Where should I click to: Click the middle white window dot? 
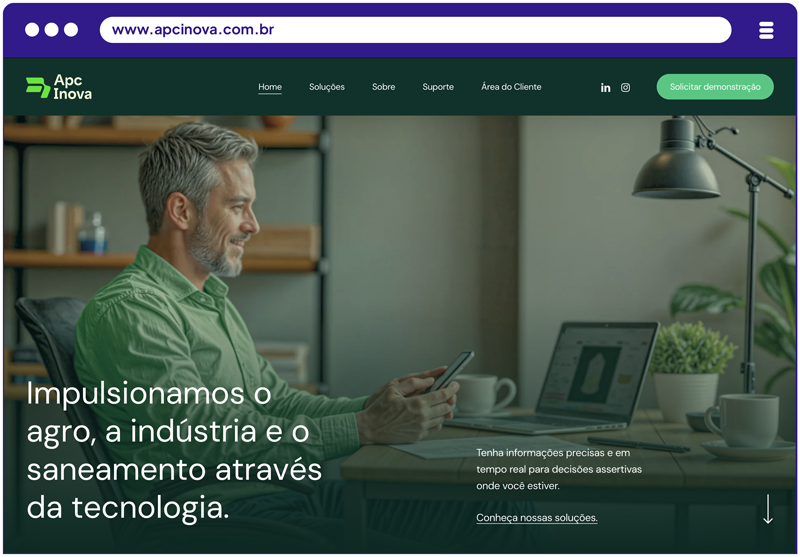pos(52,30)
